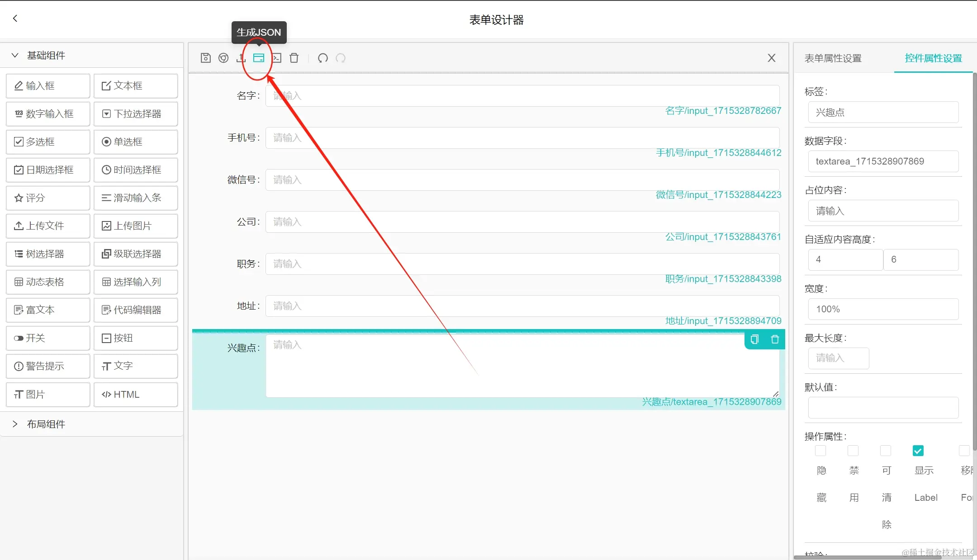The height and width of the screenshot is (560, 977).
Task: Click the 标签 input field containing 兴趣点
Action: pos(883,113)
